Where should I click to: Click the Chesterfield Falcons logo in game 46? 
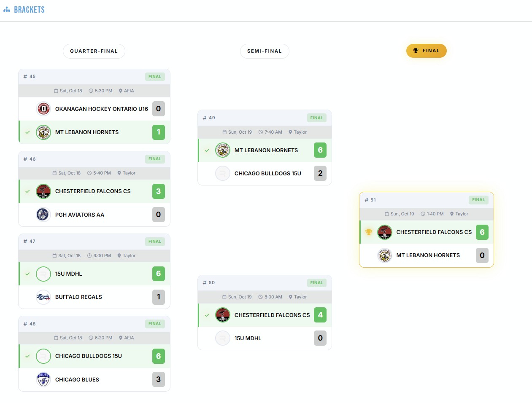(43, 191)
